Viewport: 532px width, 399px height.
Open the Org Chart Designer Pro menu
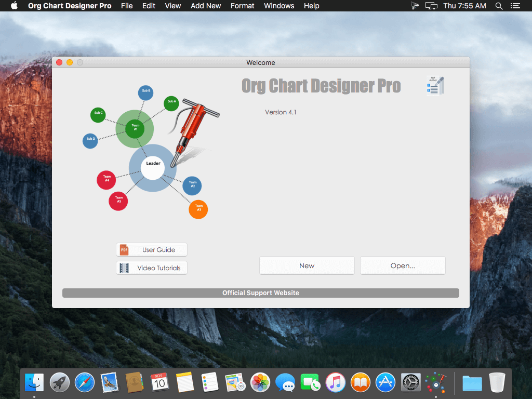(70, 6)
